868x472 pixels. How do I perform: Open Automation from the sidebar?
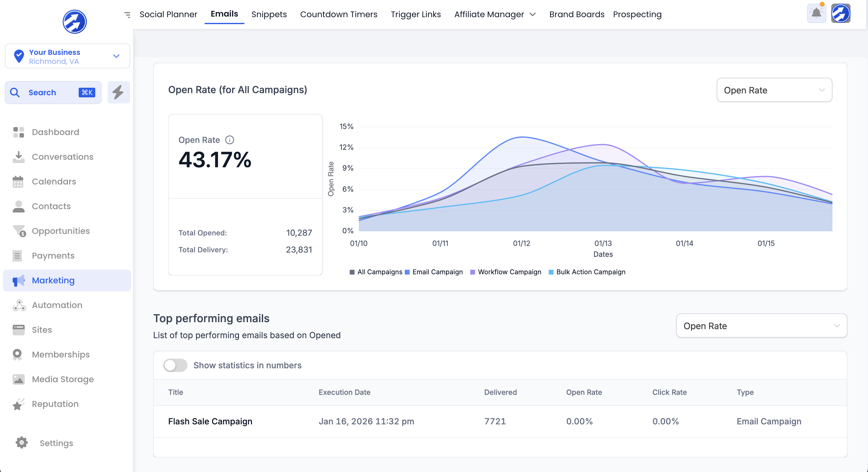coord(57,305)
